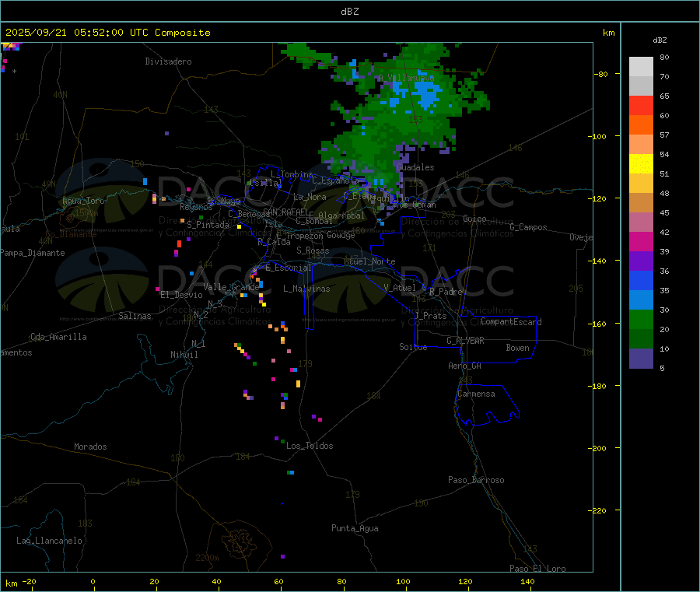Select the magenta 42 dBZ legend swatch
700x592 pixels.
coord(641,241)
